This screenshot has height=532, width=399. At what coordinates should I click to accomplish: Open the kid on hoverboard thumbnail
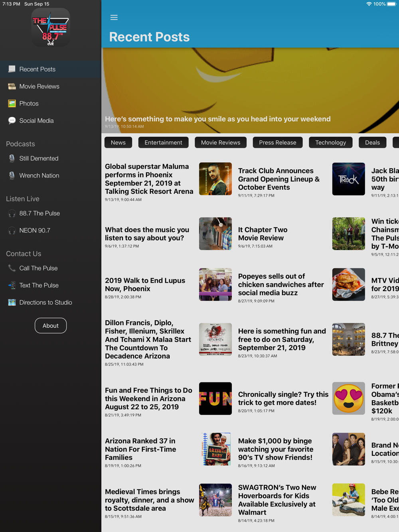pyautogui.click(x=349, y=500)
